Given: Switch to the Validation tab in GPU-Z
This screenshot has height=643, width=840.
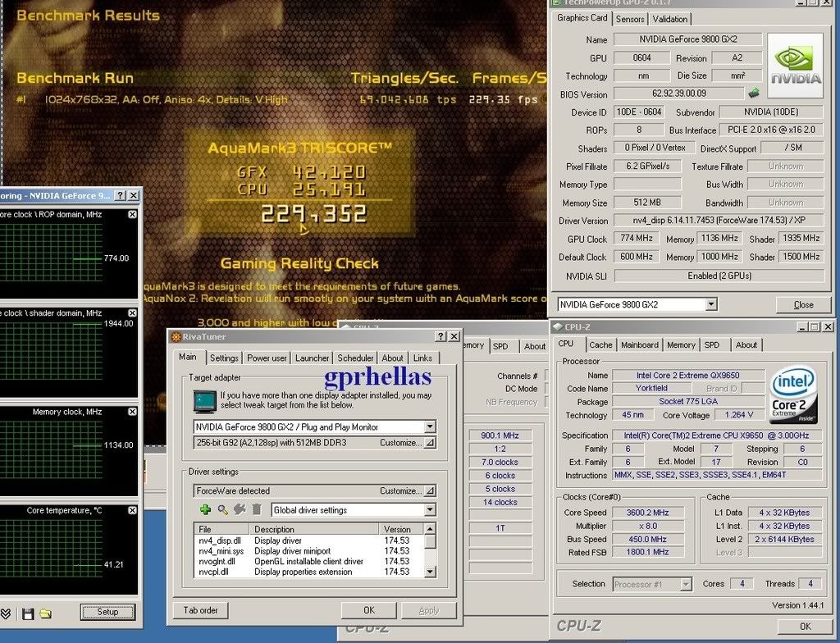Looking at the screenshot, I should [x=669, y=20].
